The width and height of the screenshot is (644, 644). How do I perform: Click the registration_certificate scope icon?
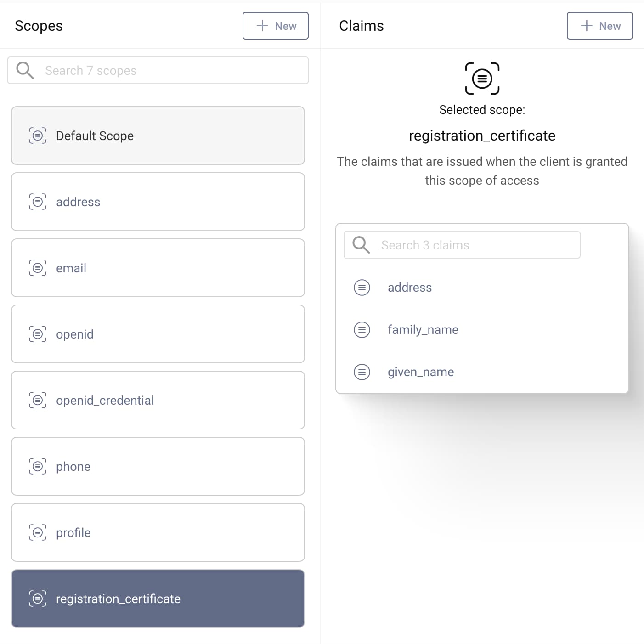37,599
